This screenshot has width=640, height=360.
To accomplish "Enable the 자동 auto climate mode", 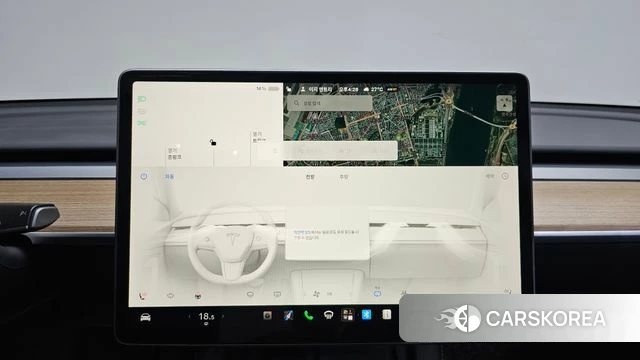I will 169,176.
